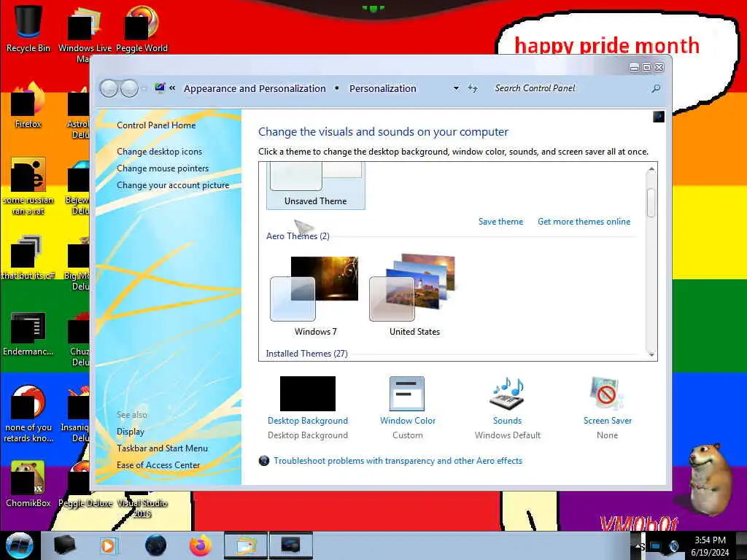The image size is (747, 560).
Task: Open Control Panel Home
Action: tap(156, 125)
